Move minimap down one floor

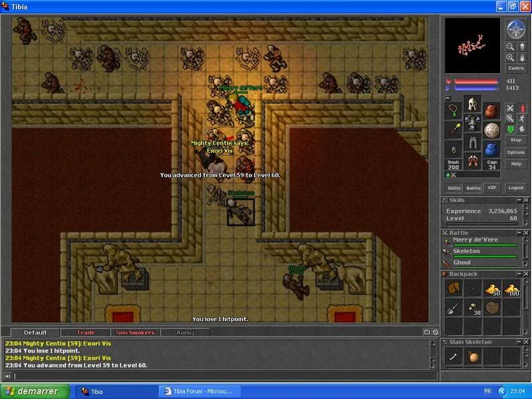522,58
